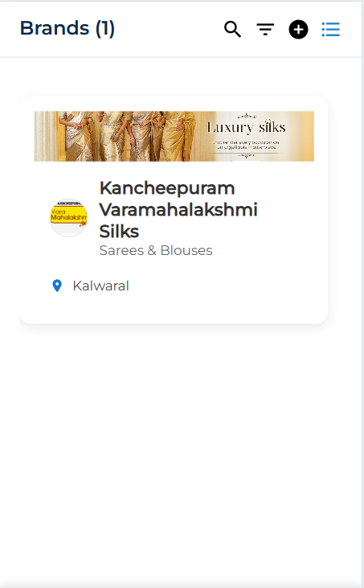Click yellow Vara Mahalakshmi text inside logo
The image size is (364, 588).
pyautogui.click(x=69, y=215)
